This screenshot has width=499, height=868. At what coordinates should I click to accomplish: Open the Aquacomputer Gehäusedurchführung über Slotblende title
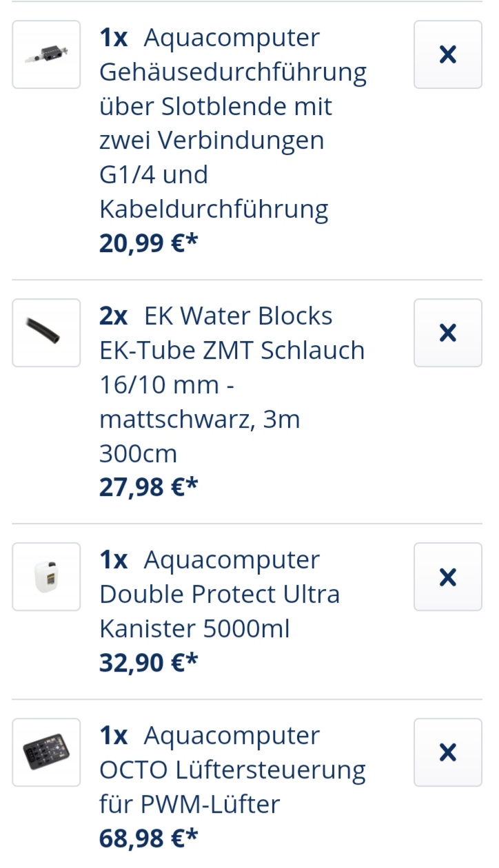point(233,123)
